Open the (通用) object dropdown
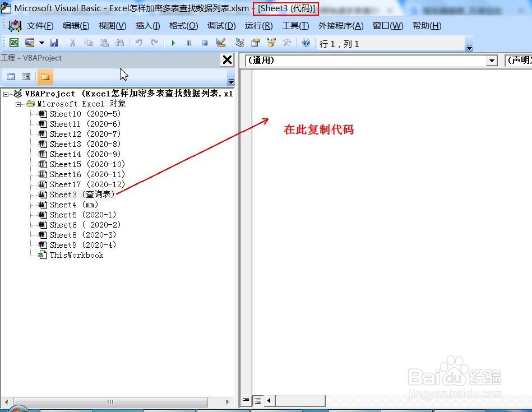Screen dimensions: 532x412 (x=491, y=61)
